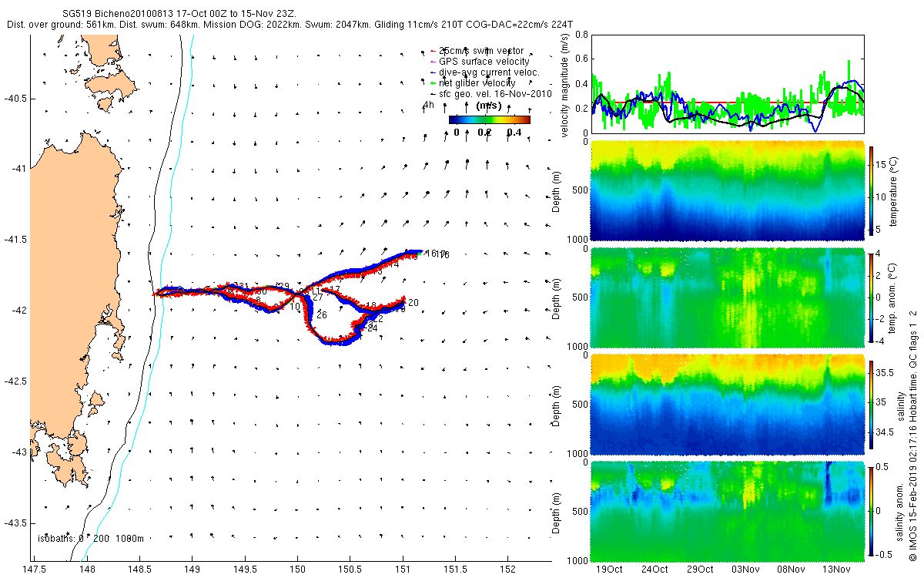
Task: Click the '(m/s)' colorbar unit label
Action: (489, 106)
